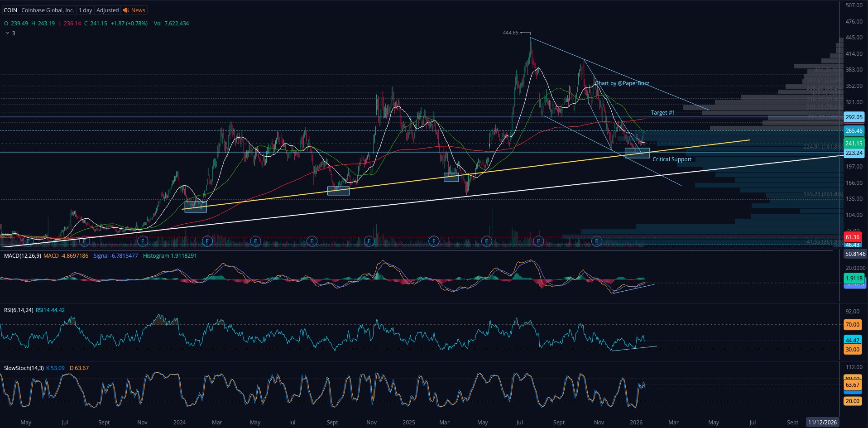Open the February 2025 earnings E icon

point(434,241)
